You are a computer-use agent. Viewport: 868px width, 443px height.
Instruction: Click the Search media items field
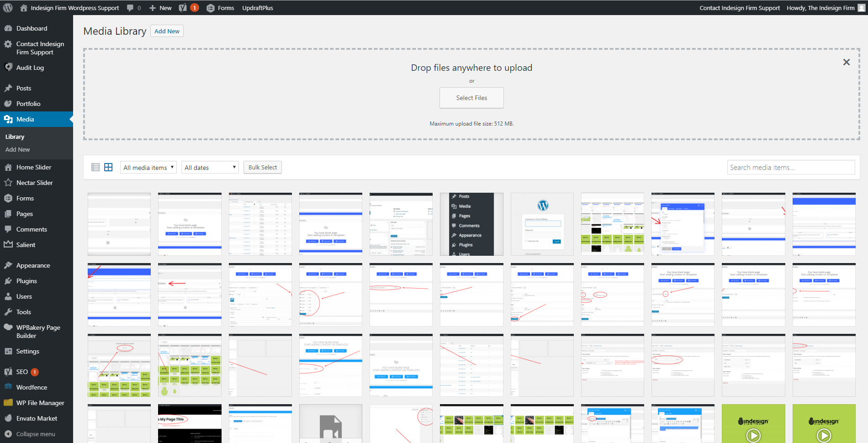[791, 167]
